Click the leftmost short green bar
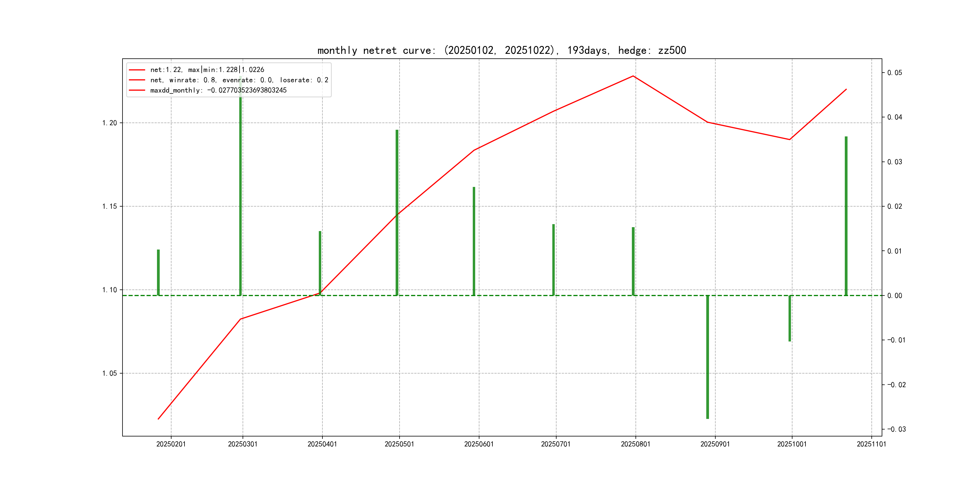The image size is (980, 490). click(158, 273)
